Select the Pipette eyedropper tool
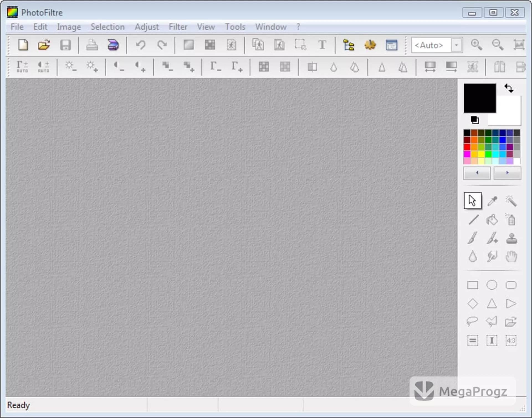The width and height of the screenshot is (532, 418). click(492, 201)
